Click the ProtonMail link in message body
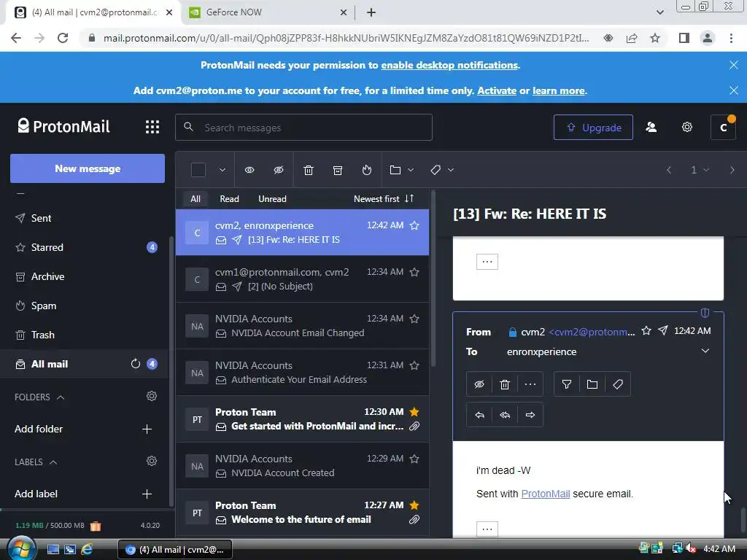This screenshot has width=747, height=560. click(x=546, y=494)
